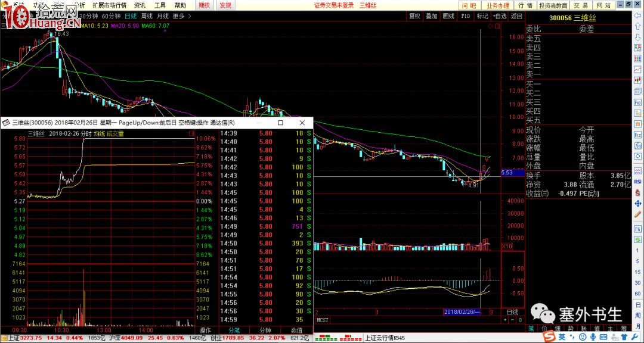Image resolution: width=644 pixels, height=343 pixels.
Task: Click the 300056 三维丝 stock title
Action: [x=572, y=18]
